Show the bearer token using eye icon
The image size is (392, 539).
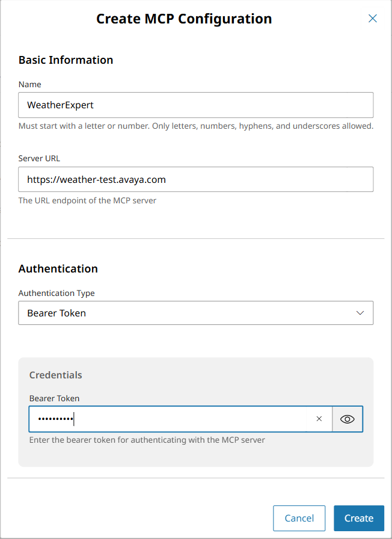pyautogui.click(x=348, y=419)
